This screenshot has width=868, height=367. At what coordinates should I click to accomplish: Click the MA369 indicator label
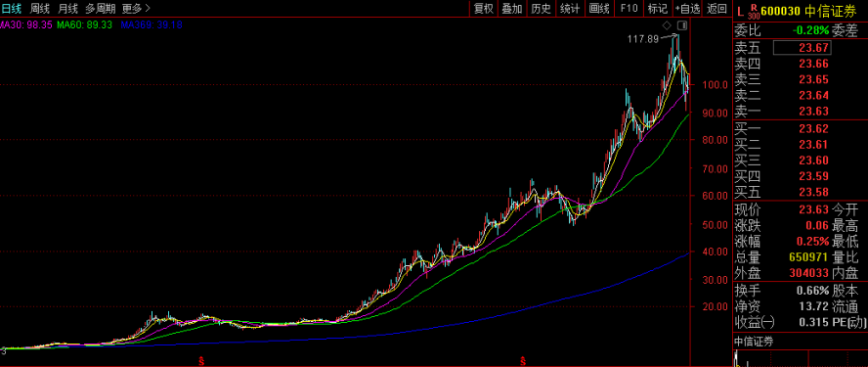coord(152,24)
